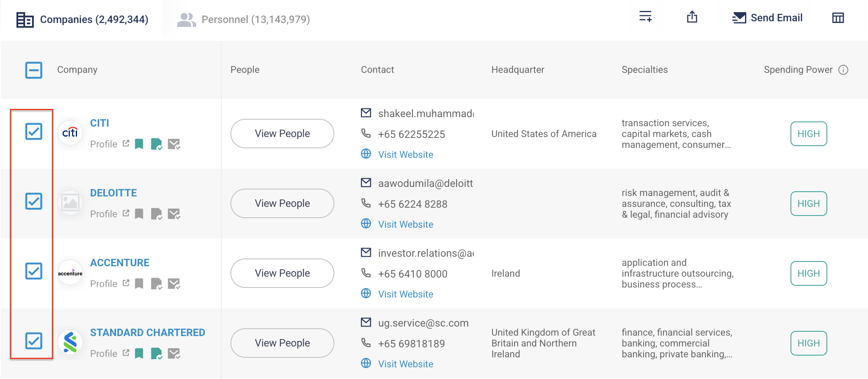Click the aawodumila@deloitt email address

pos(426,183)
